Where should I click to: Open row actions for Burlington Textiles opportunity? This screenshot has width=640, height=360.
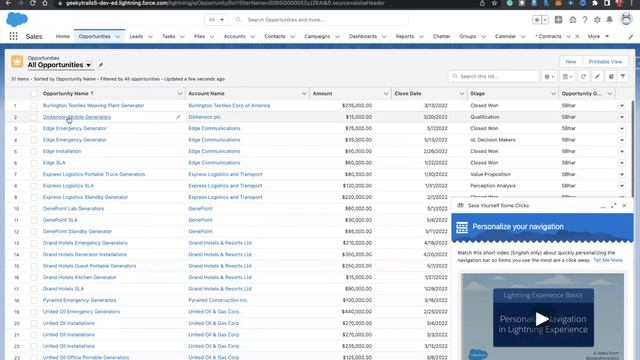(622, 105)
